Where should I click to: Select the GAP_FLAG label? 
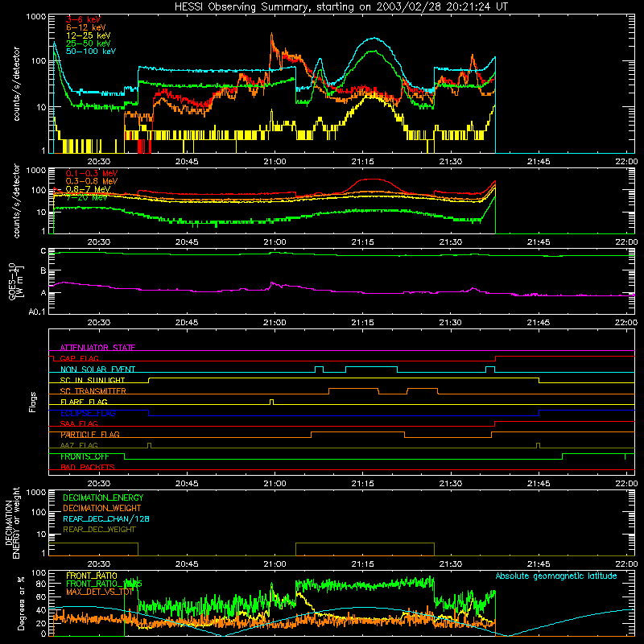[79, 358]
